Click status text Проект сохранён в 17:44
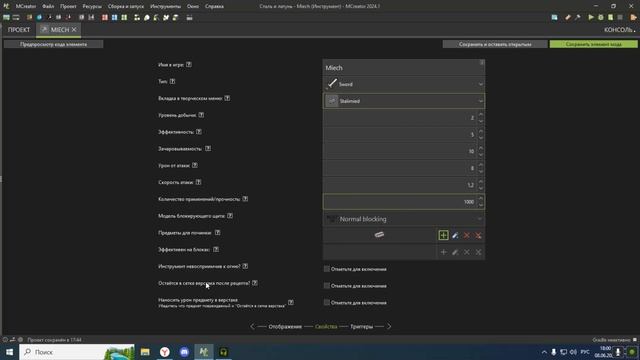The height and width of the screenshot is (360, 640). (55, 340)
